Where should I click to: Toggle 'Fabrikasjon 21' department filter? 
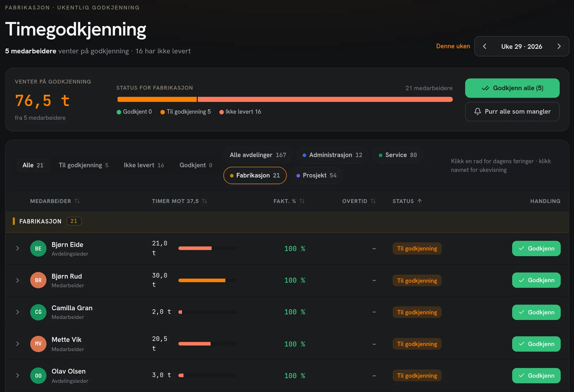tap(255, 175)
